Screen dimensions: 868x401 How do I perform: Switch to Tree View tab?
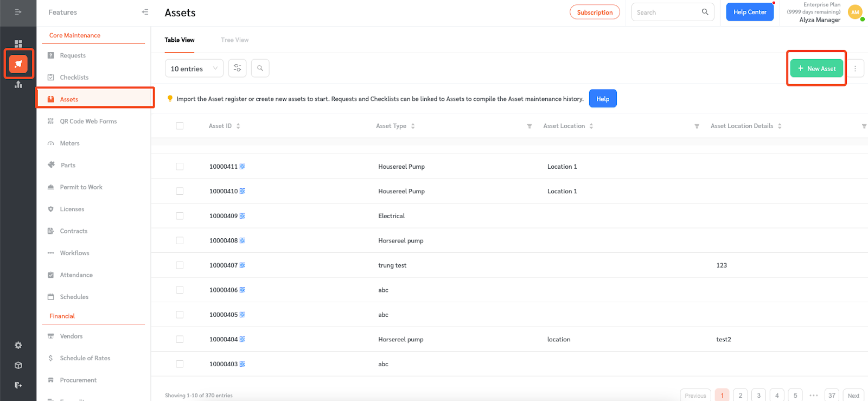pos(234,40)
